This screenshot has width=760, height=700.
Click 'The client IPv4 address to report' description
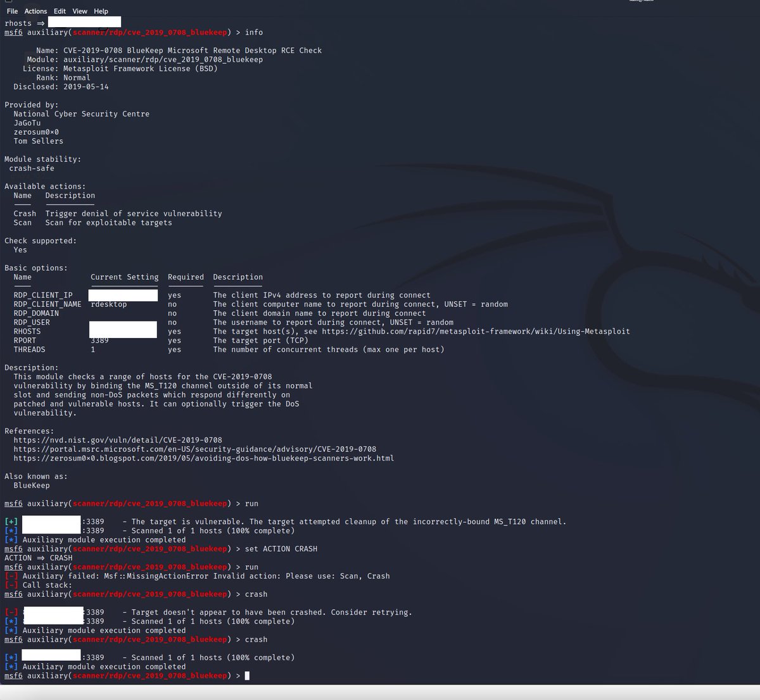(x=322, y=296)
